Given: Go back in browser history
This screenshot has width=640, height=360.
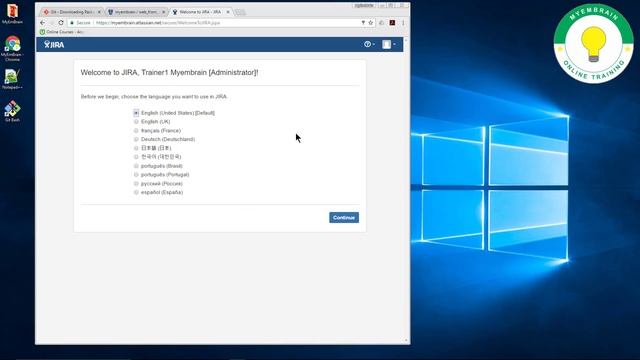Looking at the screenshot, I should point(42,23).
